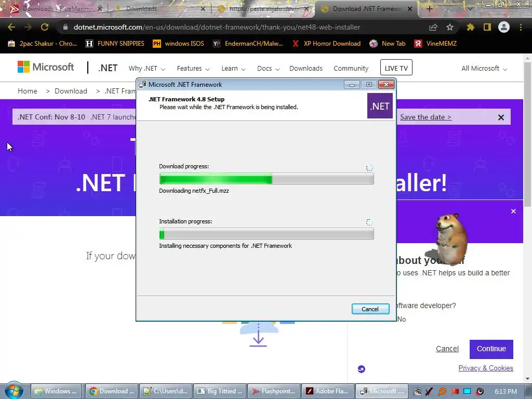Screen dimensions: 532x399
Task: Click the site lock icon in address bar
Action: [65, 27]
